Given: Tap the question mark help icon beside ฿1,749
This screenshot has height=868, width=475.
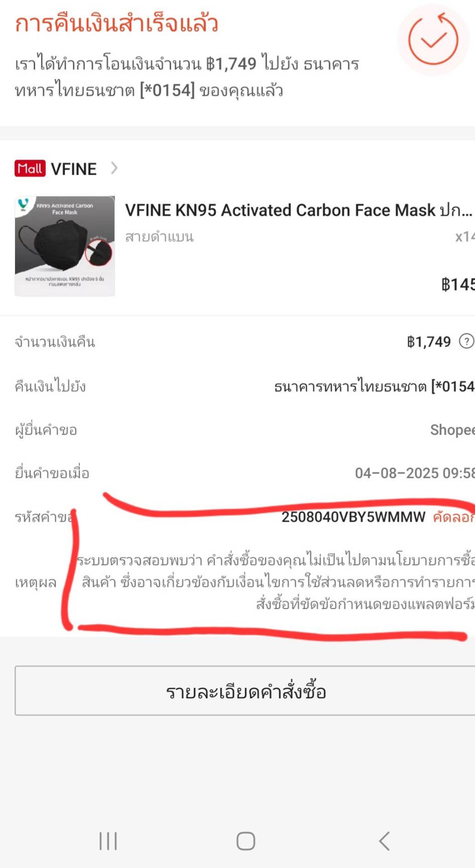Looking at the screenshot, I should 466,342.
